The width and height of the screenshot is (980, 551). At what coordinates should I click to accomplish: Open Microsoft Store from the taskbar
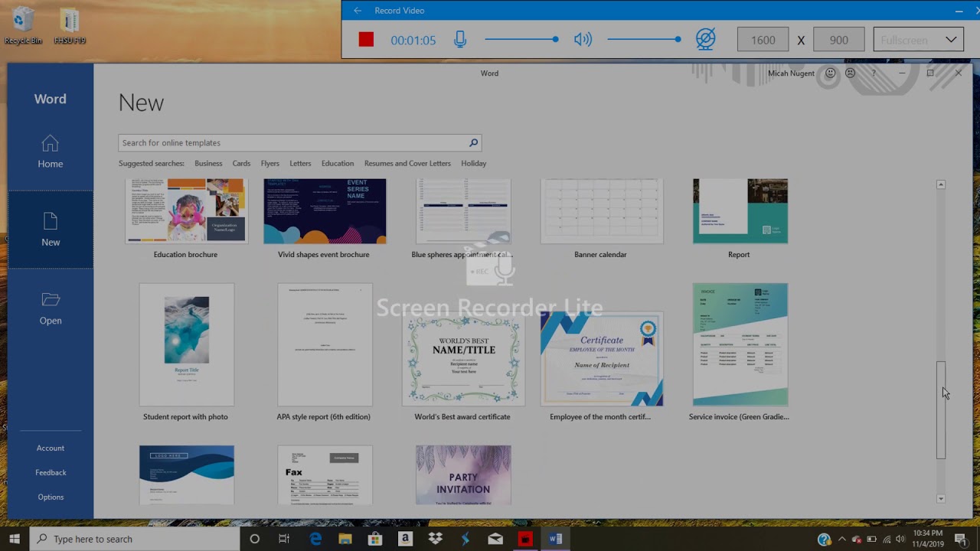point(375,540)
